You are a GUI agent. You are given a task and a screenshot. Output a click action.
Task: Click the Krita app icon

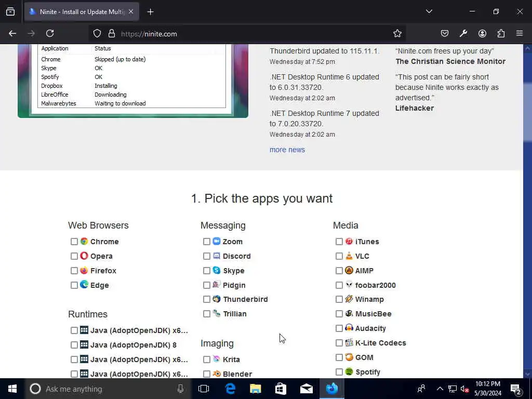217,359
